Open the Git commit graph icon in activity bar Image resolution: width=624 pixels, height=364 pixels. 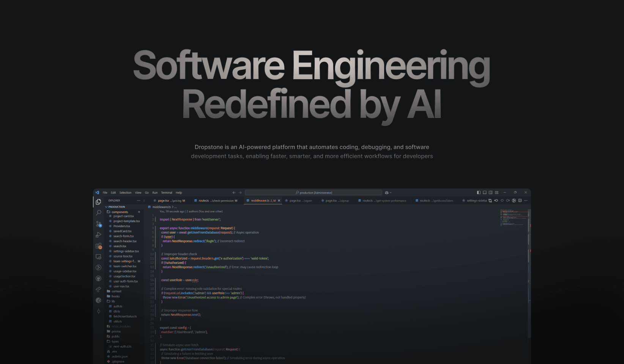pos(98,311)
